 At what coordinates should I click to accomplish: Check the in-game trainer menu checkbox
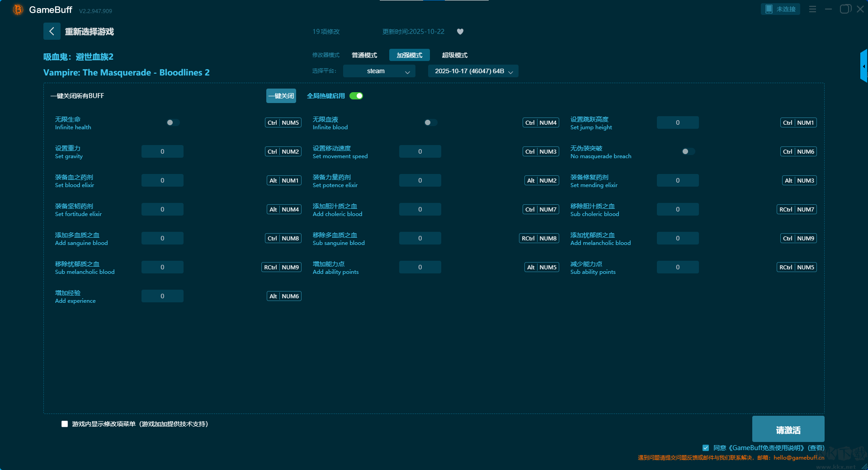tap(65, 424)
